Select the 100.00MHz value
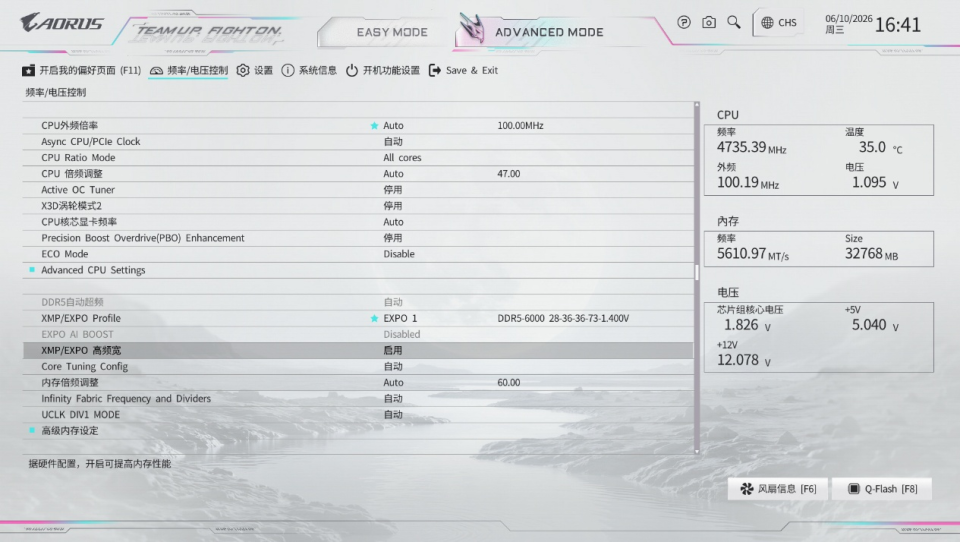 520,126
